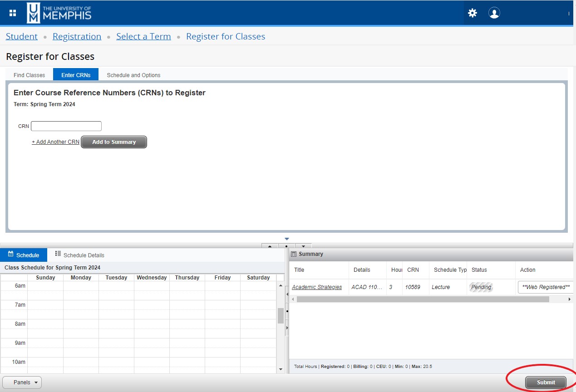Screen dimensions: 576x392
Task: Open the Schedule and Options tab
Action: click(x=133, y=75)
